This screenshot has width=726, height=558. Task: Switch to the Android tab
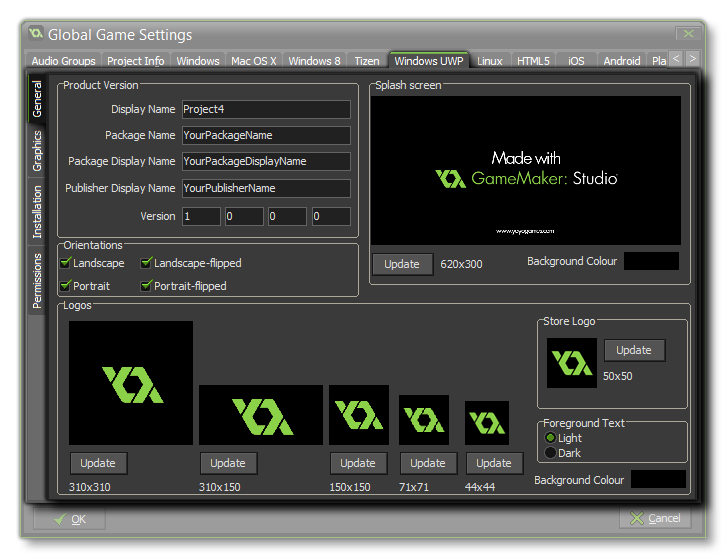click(x=621, y=61)
